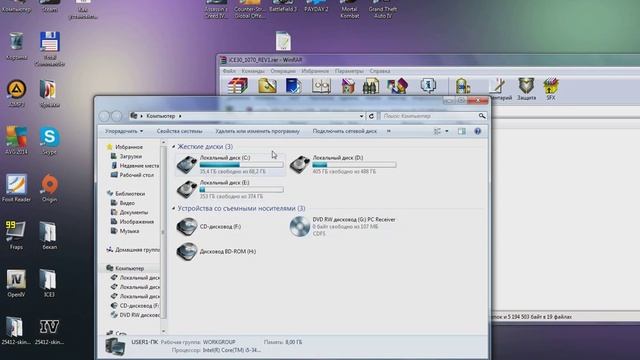
Task: Collapse the Устройства со съемными носителями group
Action: 173,208
